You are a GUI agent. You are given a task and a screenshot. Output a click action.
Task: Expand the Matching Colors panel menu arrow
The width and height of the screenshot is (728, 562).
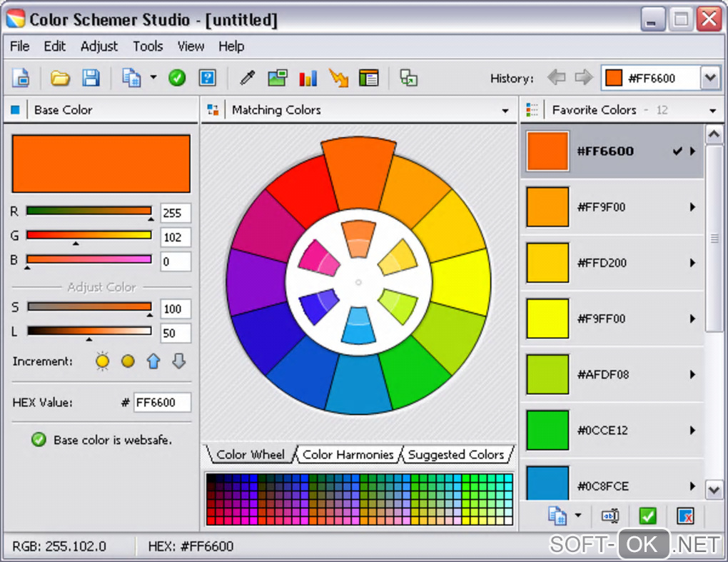tap(505, 111)
